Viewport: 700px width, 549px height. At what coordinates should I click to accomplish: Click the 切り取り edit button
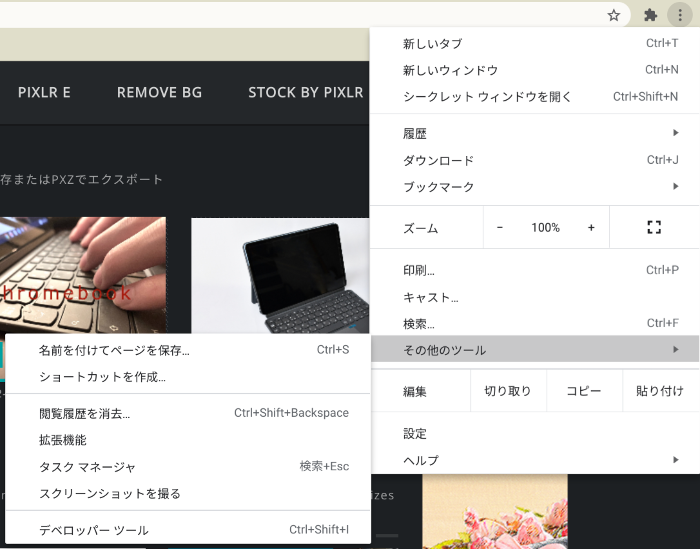tap(508, 391)
